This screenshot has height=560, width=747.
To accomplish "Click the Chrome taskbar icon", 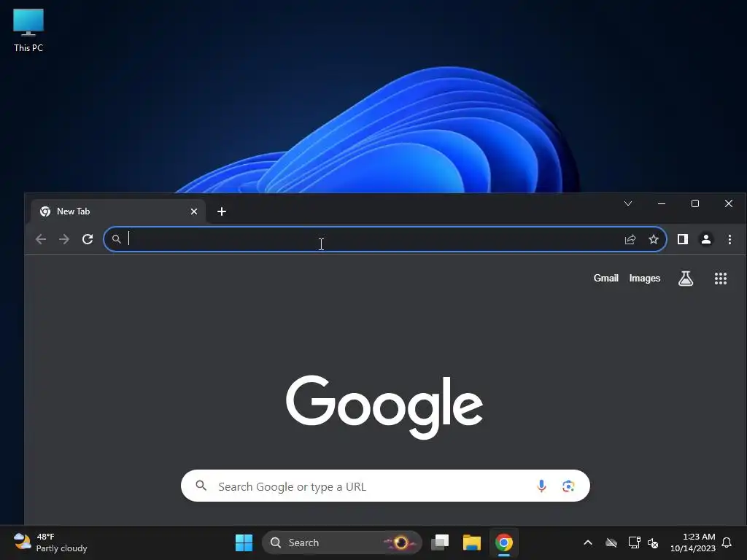I will 503,542.
